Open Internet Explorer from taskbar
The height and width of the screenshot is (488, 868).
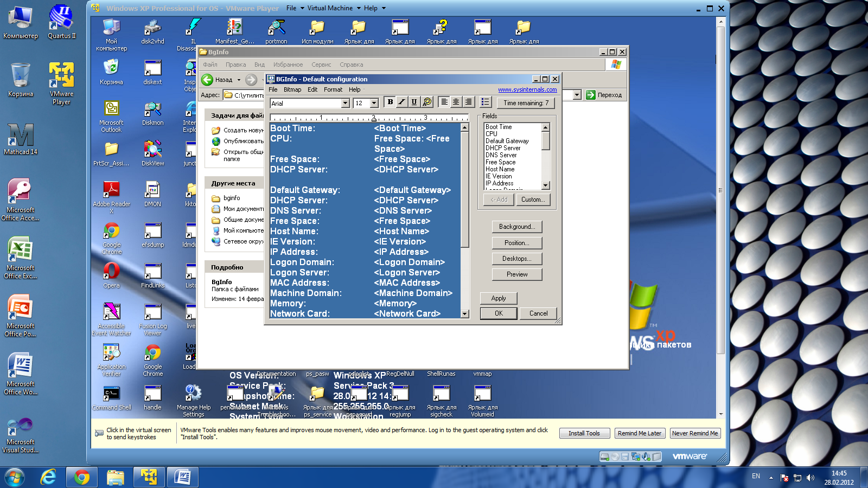48,477
